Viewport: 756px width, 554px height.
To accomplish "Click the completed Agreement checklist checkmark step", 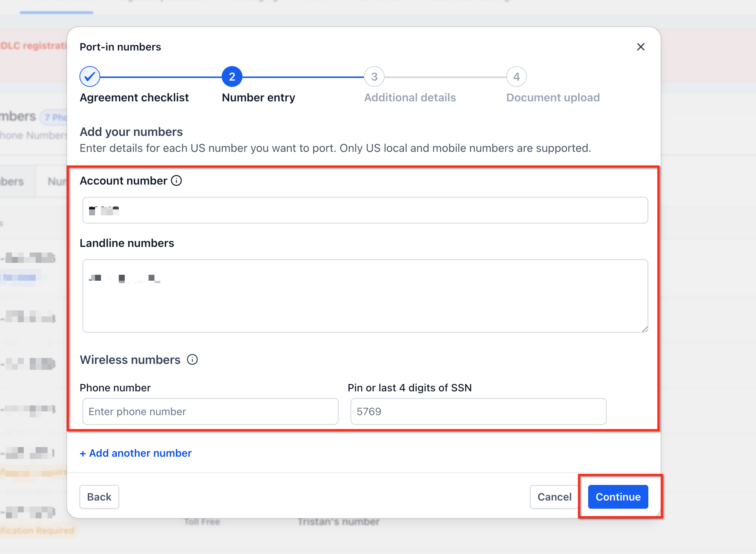I will click(x=90, y=76).
